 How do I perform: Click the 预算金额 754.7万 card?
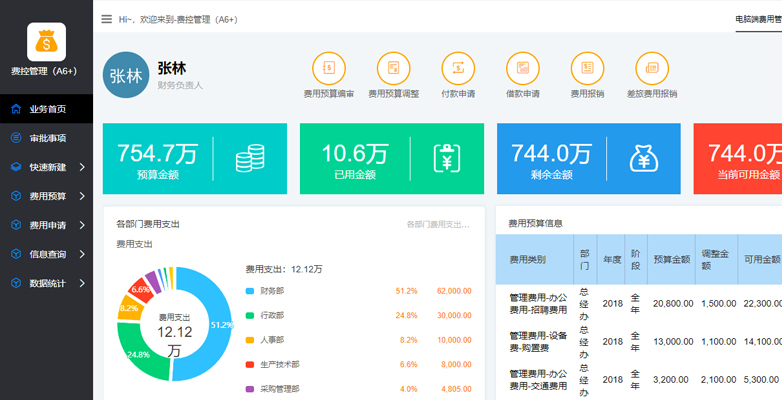[194, 159]
